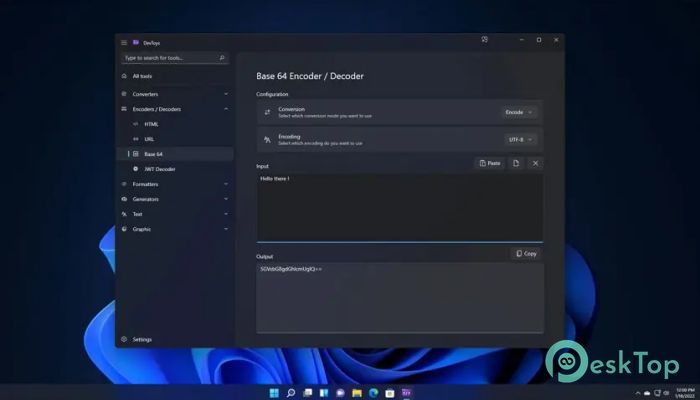The height and width of the screenshot is (400, 700).
Task: Click the Encoding language icon
Action: click(267, 140)
